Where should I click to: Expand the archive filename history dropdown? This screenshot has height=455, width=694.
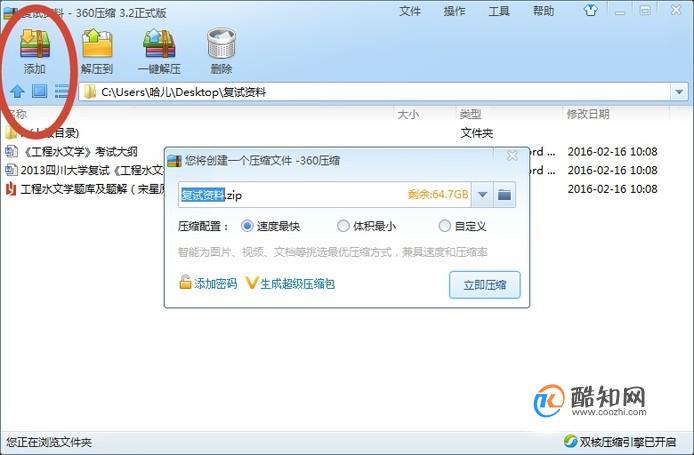pos(482,194)
